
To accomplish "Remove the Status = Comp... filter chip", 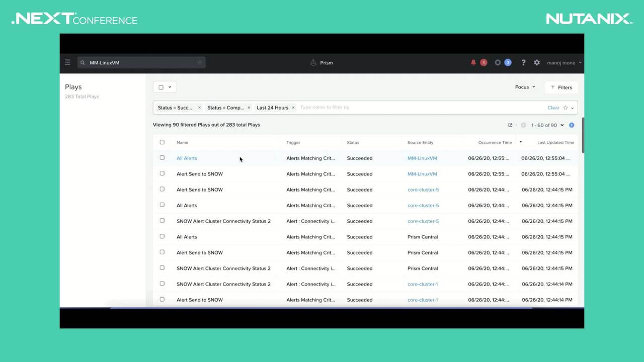I will coord(249,108).
